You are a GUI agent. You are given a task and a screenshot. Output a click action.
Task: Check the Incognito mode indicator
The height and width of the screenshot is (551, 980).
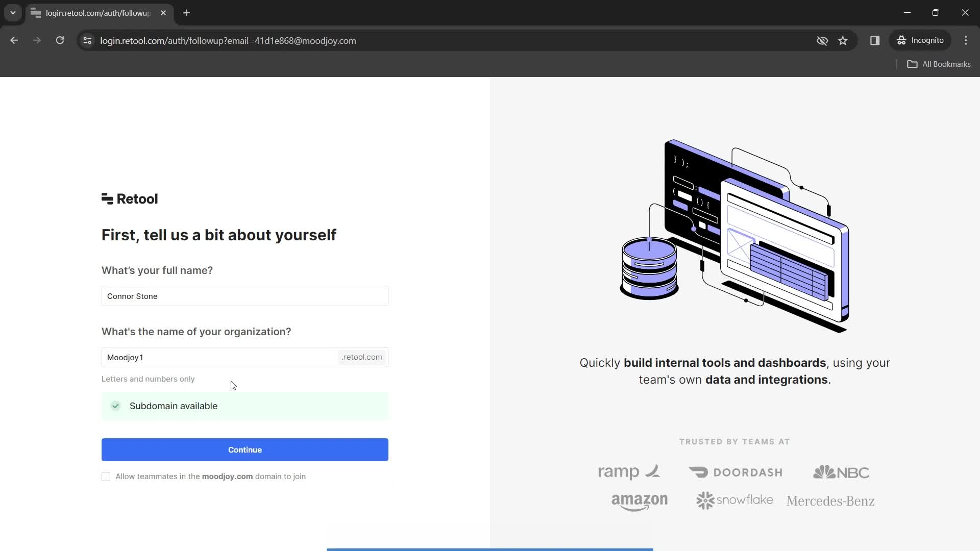coord(922,40)
